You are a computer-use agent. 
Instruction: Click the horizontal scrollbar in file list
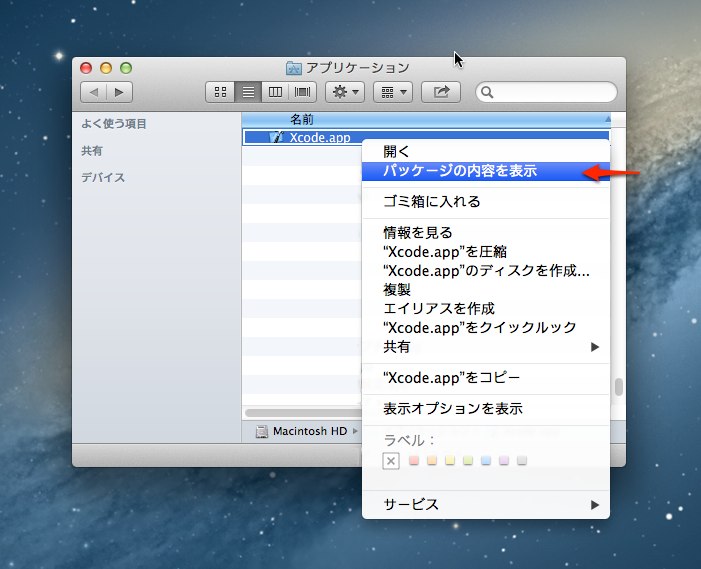tap(303, 413)
